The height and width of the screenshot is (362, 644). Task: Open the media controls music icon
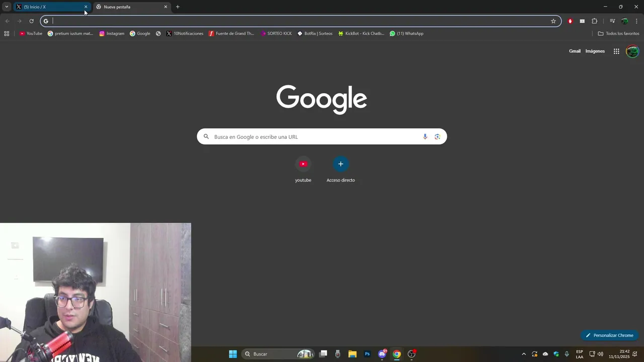point(612,21)
